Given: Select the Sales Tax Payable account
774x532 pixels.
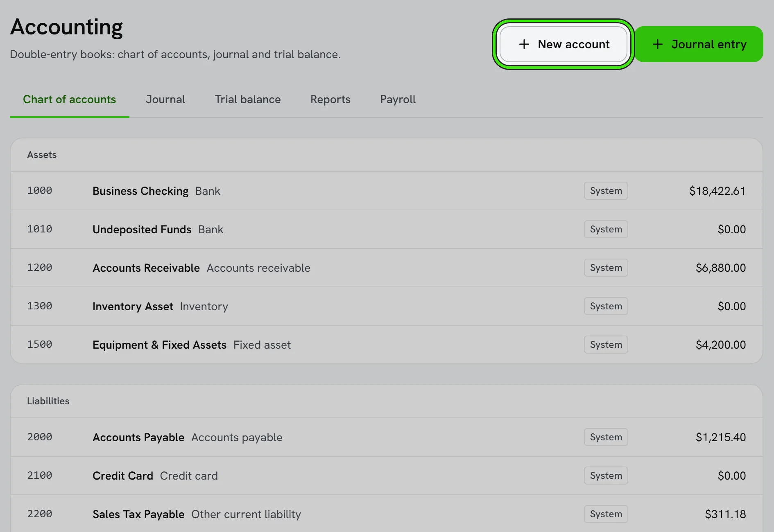Looking at the screenshot, I should tap(387, 514).
